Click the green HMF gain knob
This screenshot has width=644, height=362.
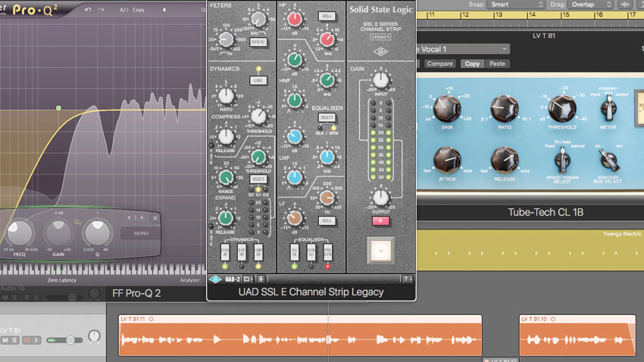pos(295,60)
